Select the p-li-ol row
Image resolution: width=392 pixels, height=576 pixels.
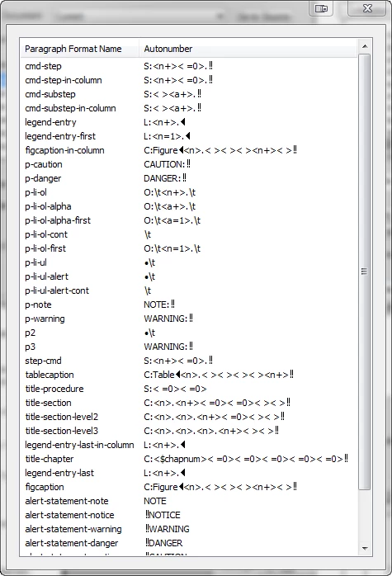point(188,192)
